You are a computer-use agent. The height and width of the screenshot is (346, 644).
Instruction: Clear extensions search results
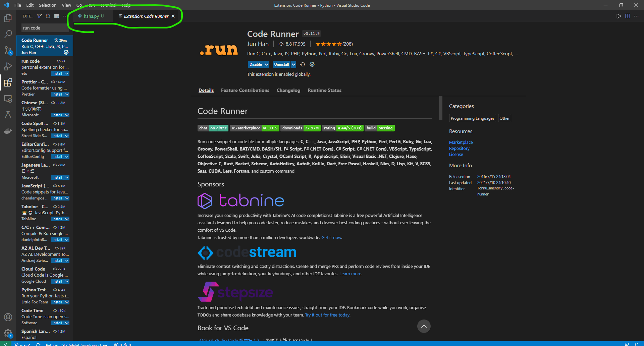[57, 16]
